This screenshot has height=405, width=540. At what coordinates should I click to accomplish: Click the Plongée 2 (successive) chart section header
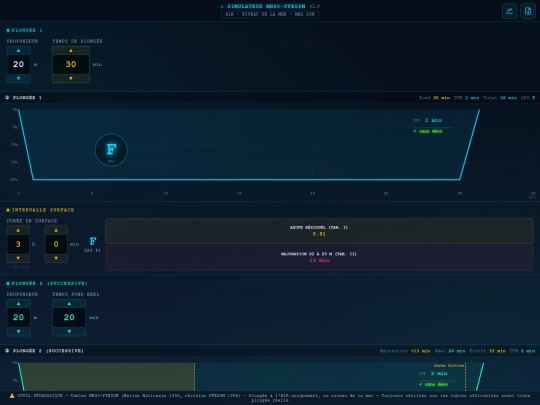click(270, 351)
